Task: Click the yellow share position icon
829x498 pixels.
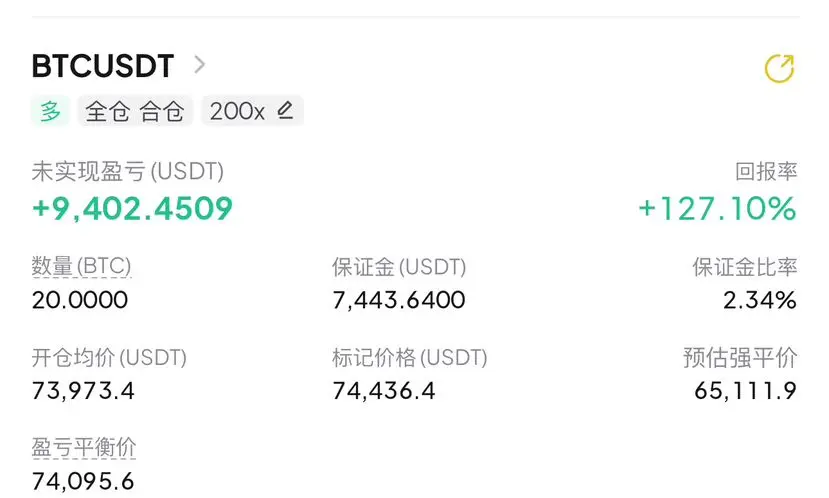Action: [778, 68]
